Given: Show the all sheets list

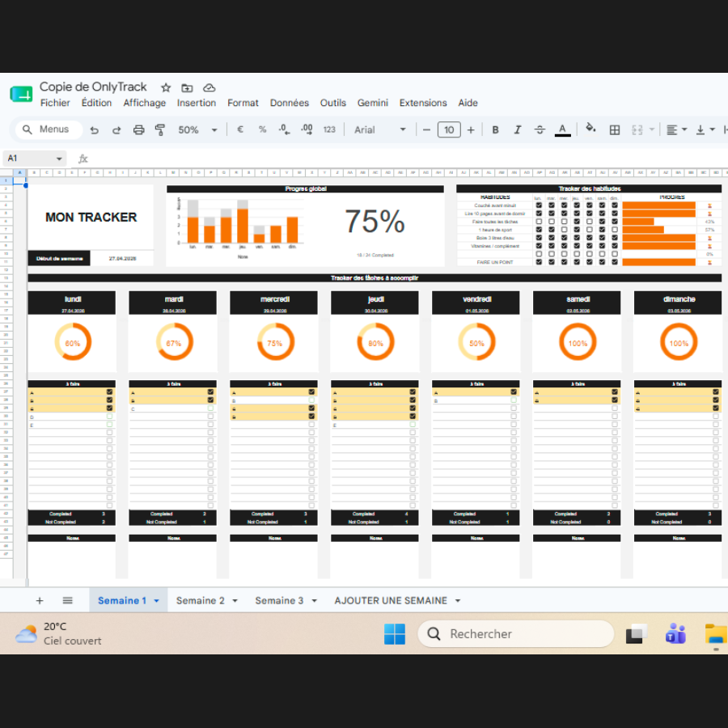Looking at the screenshot, I should click(x=68, y=601).
